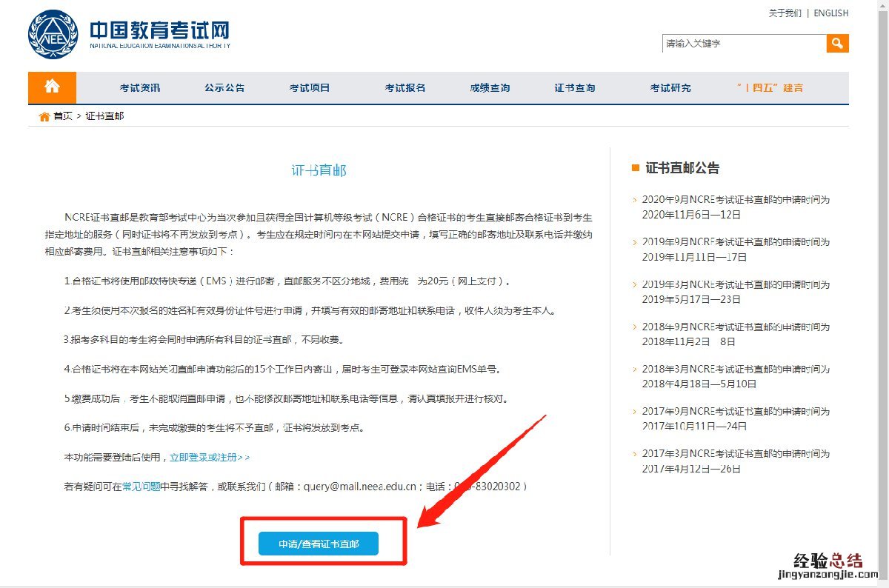889x588 pixels.
Task: Click the orange home icon in navbar
Action: click(52, 87)
